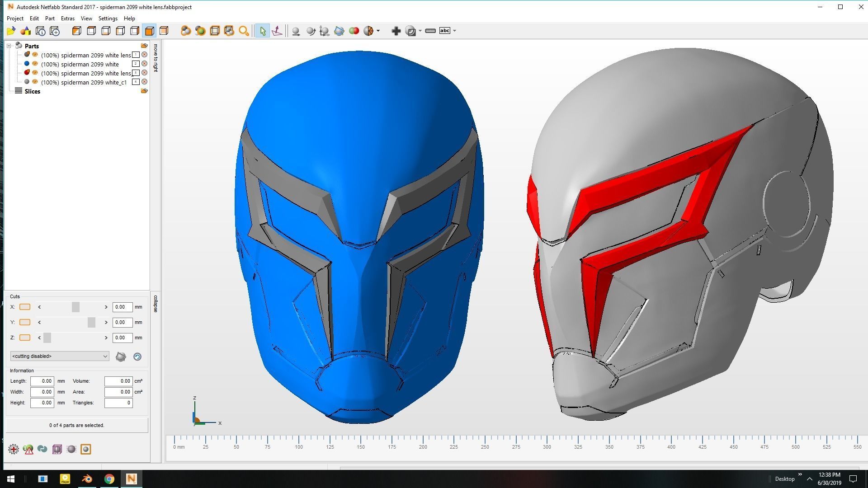Open the Edit menu

34,19
